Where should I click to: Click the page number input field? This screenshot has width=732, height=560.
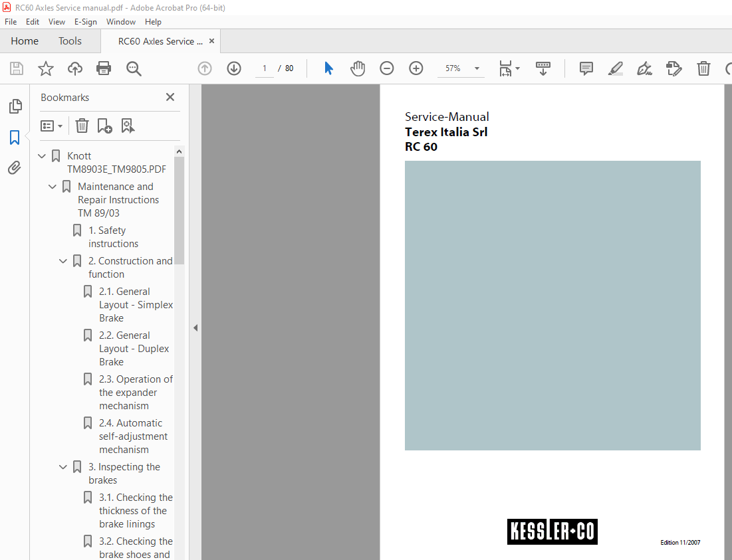pyautogui.click(x=264, y=68)
